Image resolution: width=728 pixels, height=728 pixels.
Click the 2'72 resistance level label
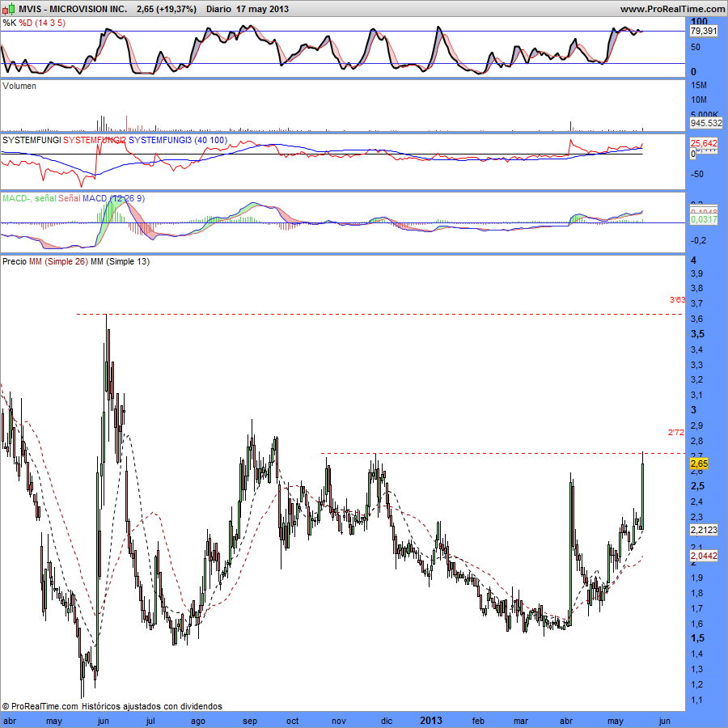[676, 432]
